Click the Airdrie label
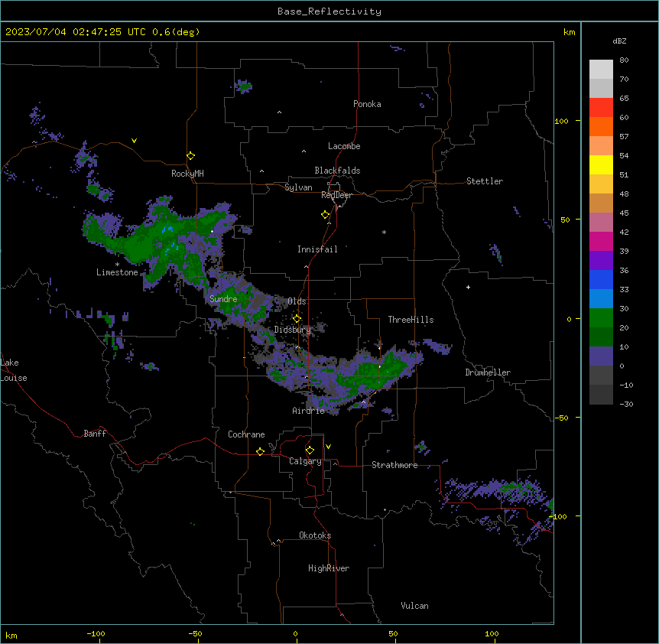Screen dimensions: 659x644 309,411
